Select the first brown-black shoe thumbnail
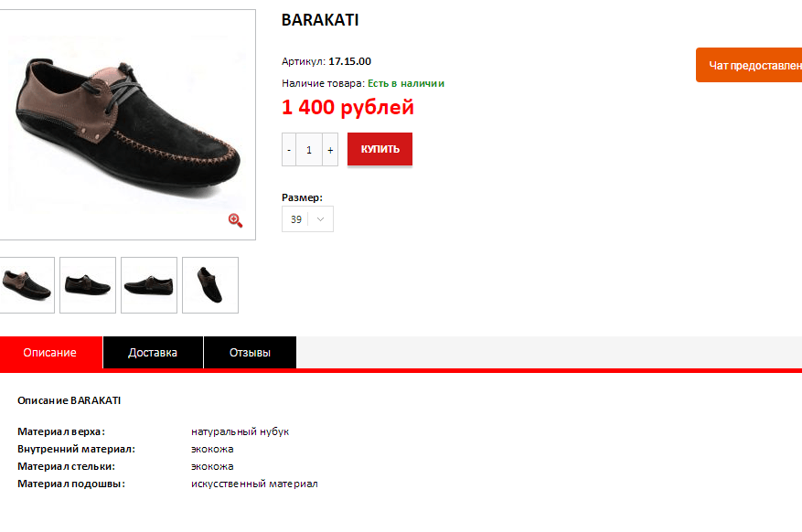This screenshot has width=802, height=532. coord(27,285)
